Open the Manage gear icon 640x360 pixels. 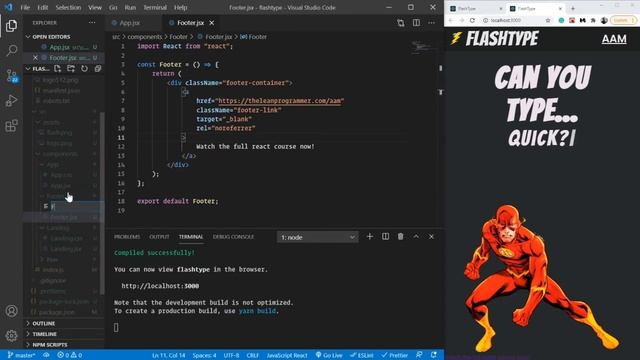[11, 336]
